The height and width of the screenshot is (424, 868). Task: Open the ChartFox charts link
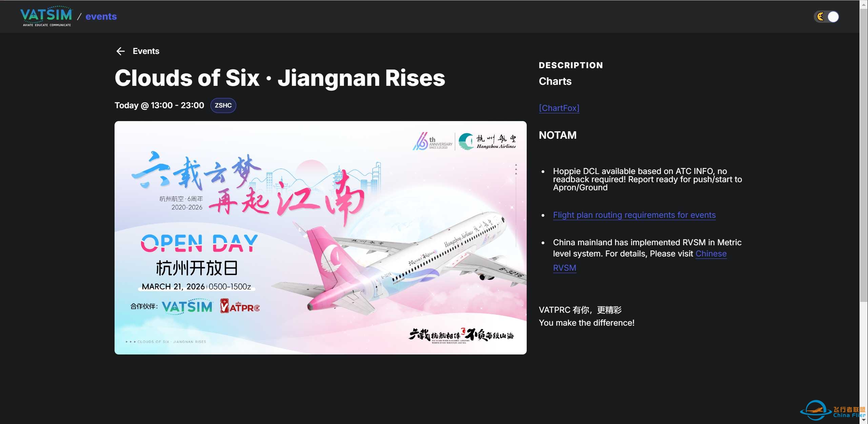coord(559,108)
